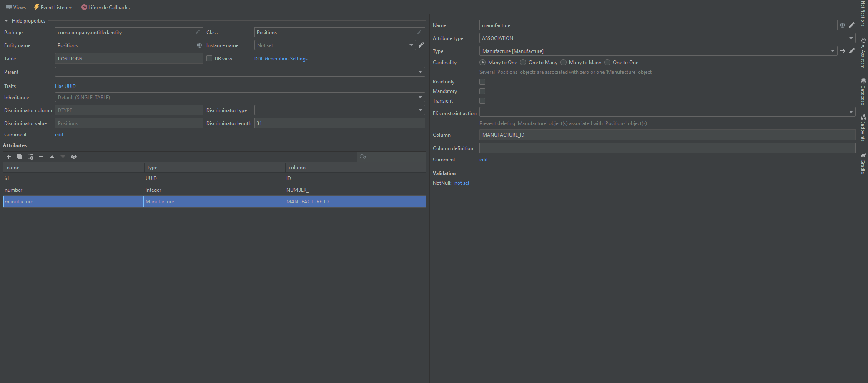Click the attribute Name field

(658, 25)
